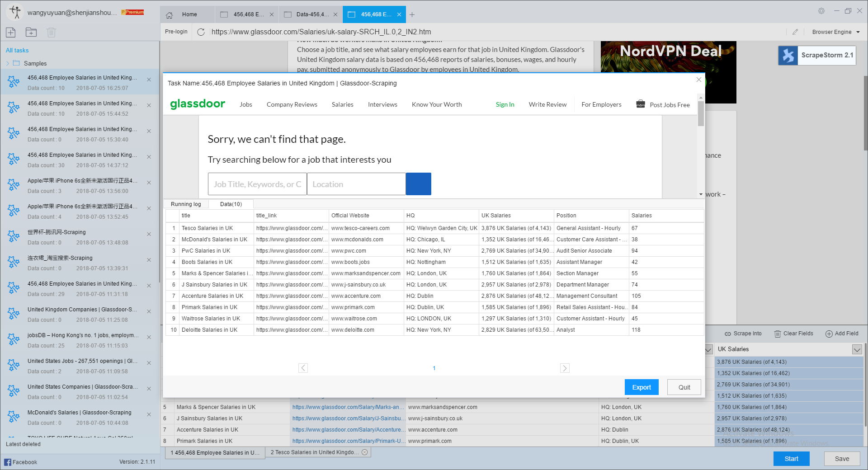Add a new tab with the plus icon
The image size is (868, 470).
412,14
